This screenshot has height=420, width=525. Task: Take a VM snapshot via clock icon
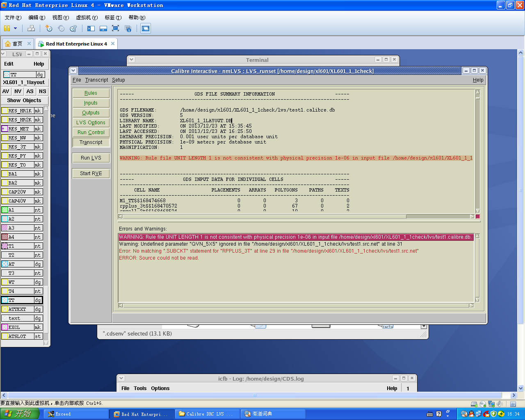pos(49,28)
